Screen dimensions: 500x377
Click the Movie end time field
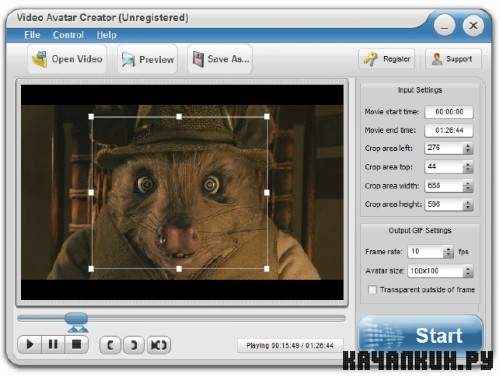tap(449, 130)
